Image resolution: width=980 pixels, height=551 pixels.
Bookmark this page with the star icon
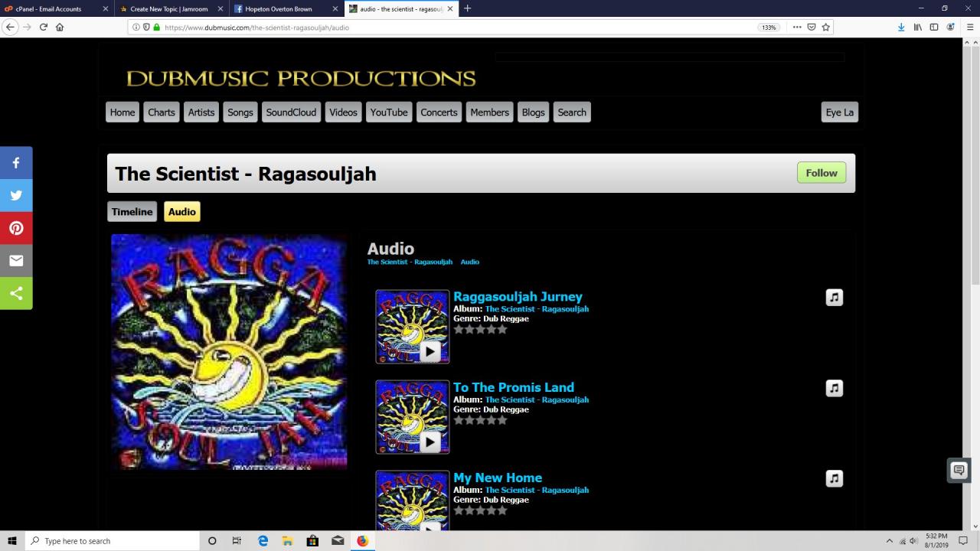point(825,27)
